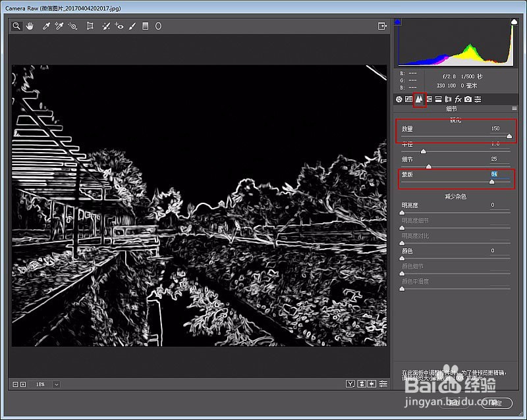Activate the Red Eye Removal tool
Viewport: 527px width, 420px height.
click(x=119, y=26)
